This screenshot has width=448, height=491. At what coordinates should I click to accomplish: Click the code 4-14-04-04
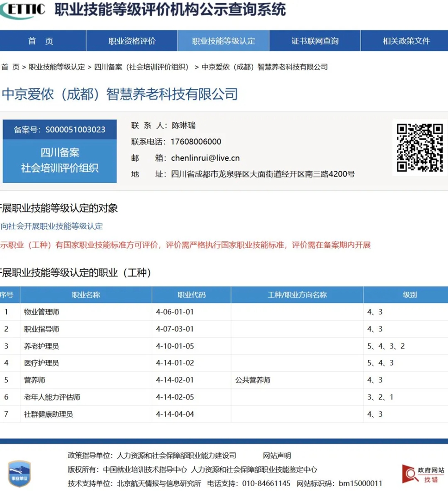(175, 414)
